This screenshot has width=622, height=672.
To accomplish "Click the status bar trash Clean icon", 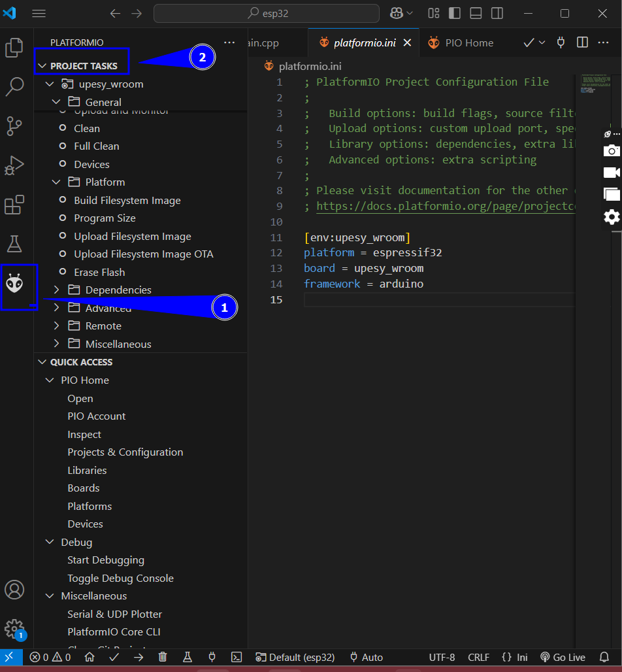I will (163, 657).
